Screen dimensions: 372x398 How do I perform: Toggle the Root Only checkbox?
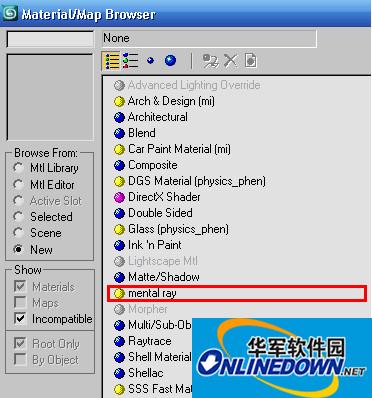20,343
